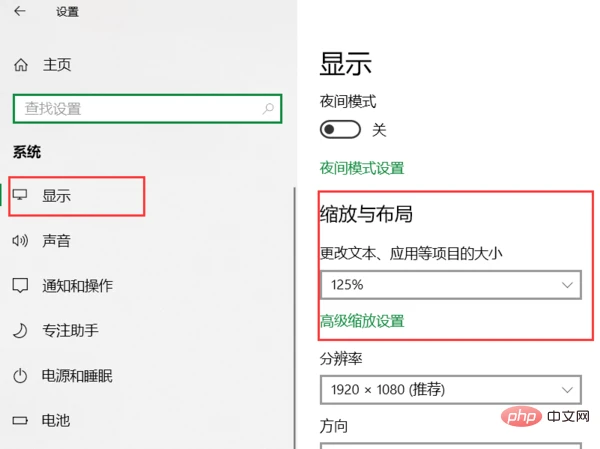Image resolution: width=600 pixels, height=449 pixels.
Task: Open 夜间模式设置 link
Action: click(x=362, y=168)
